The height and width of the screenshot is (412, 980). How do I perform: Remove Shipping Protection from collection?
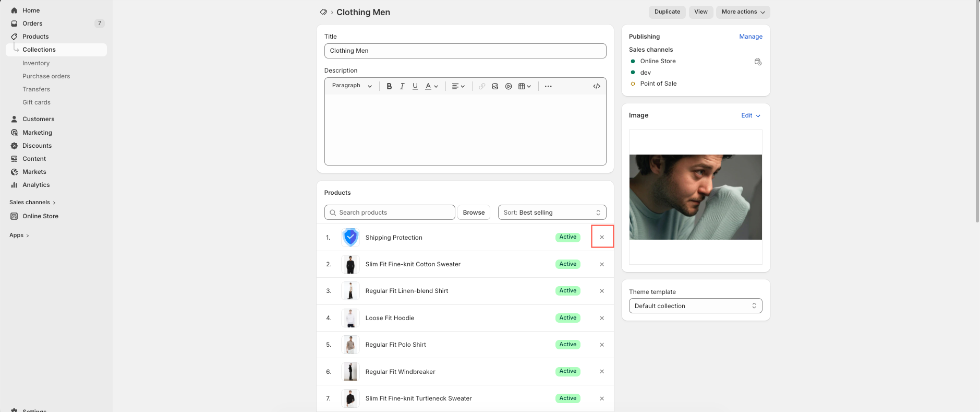[x=602, y=237]
